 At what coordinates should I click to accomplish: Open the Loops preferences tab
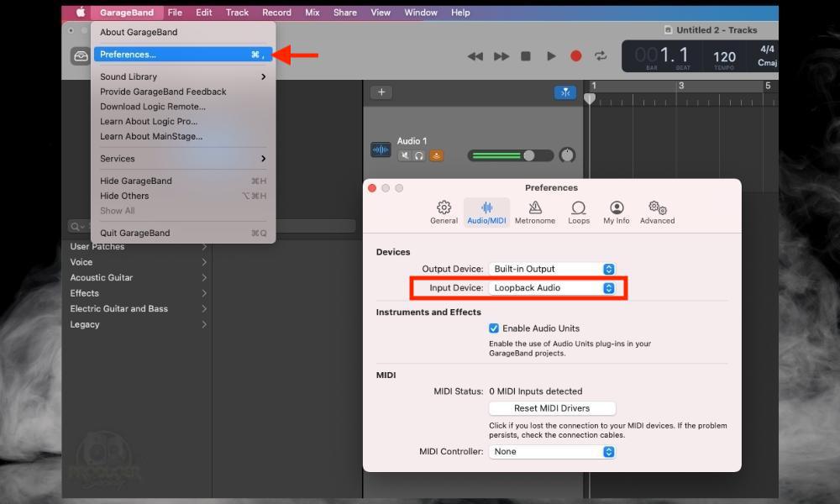pos(579,213)
